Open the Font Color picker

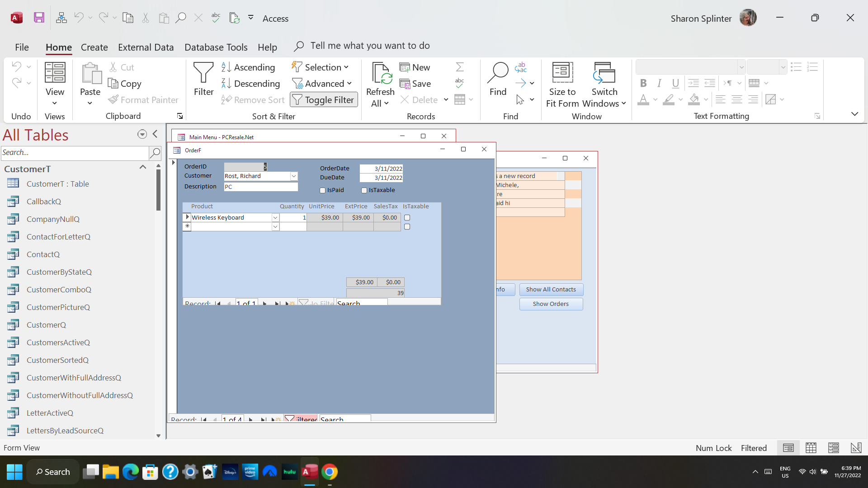click(x=656, y=100)
